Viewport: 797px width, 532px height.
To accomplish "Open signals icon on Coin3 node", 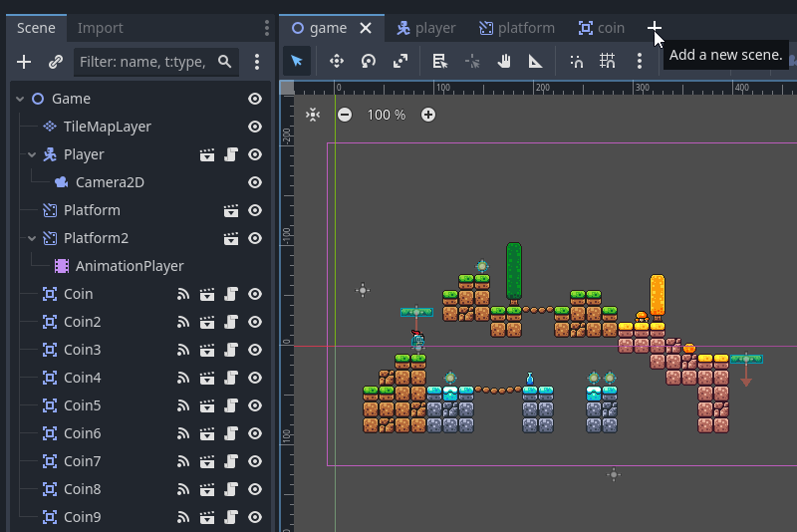I will (183, 350).
